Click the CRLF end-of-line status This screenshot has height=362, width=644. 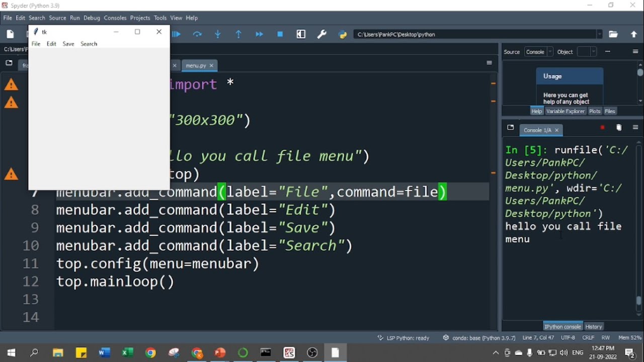588,338
